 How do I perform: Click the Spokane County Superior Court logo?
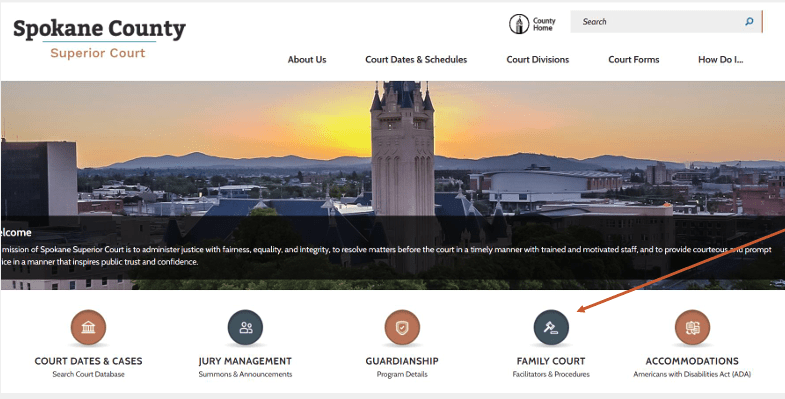click(x=99, y=39)
